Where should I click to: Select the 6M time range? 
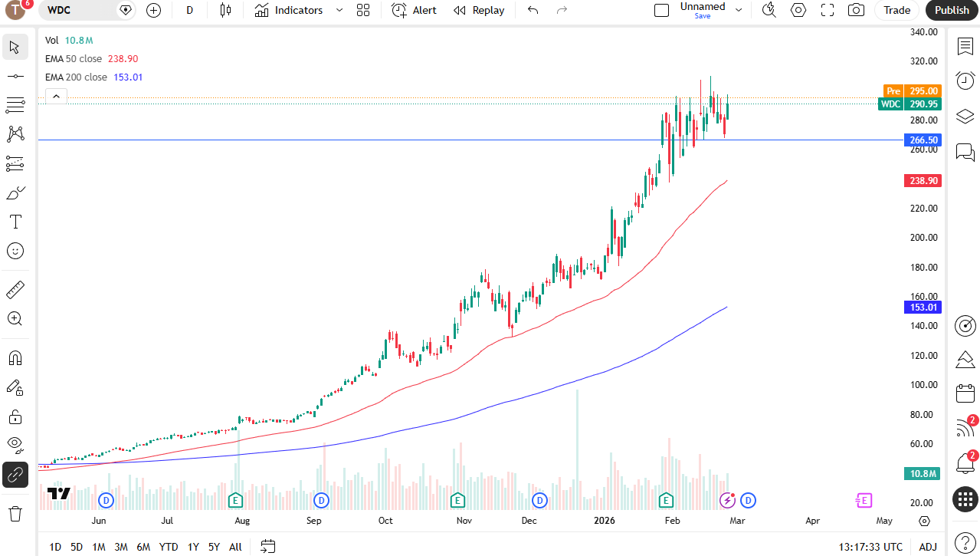point(143,547)
